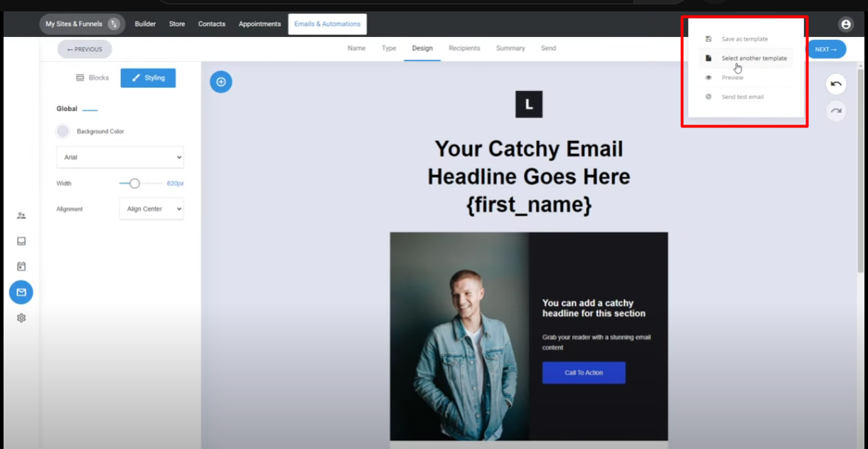This screenshot has height=449, width=868.
Task: Open the Align Center alignment dropdown
Action: [x=151, y=209]
